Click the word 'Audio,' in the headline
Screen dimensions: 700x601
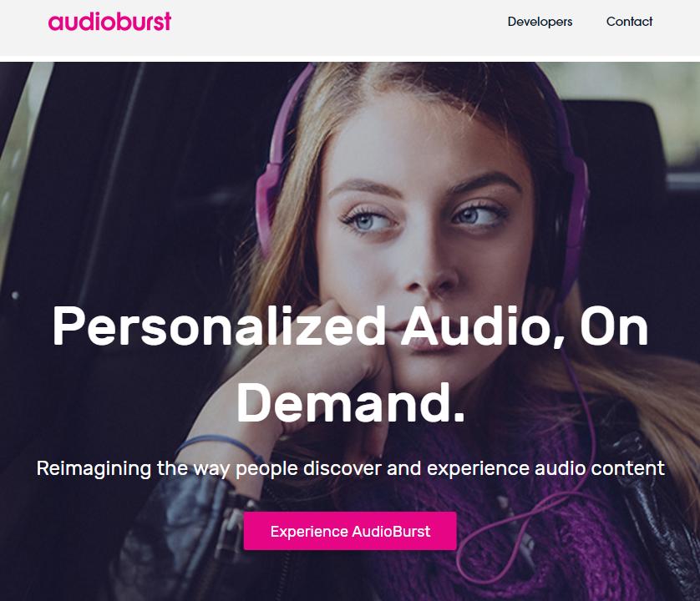483,327
